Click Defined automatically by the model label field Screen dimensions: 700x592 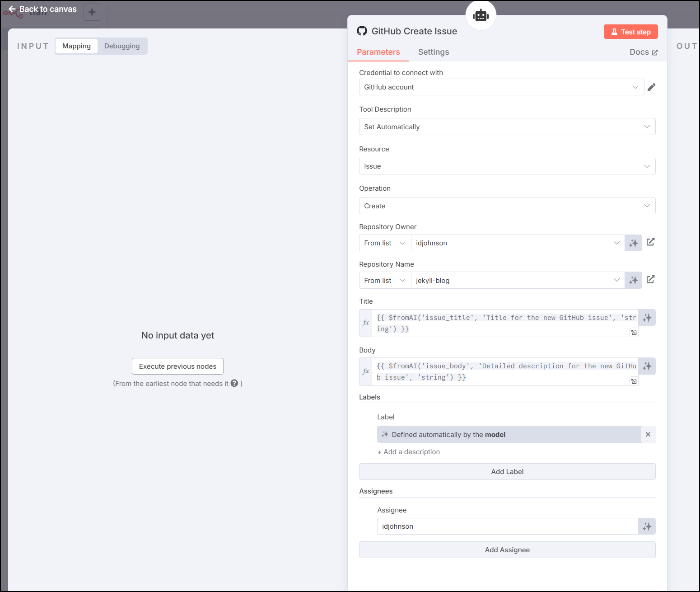509,434
